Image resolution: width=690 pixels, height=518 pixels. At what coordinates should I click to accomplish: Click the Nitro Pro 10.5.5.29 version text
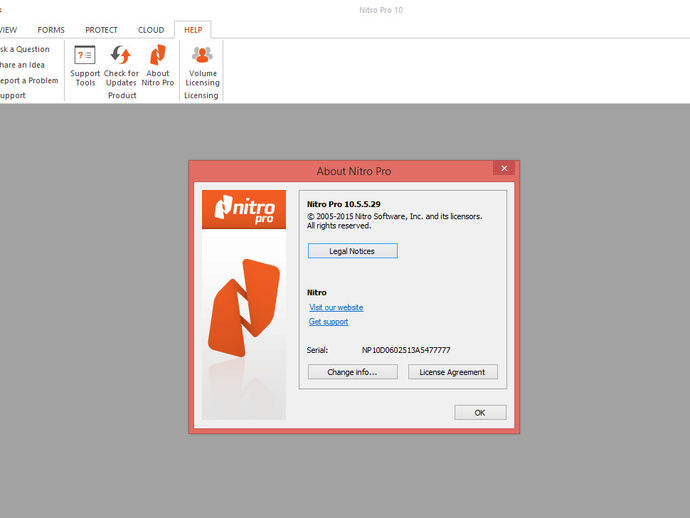click(344, 204)
